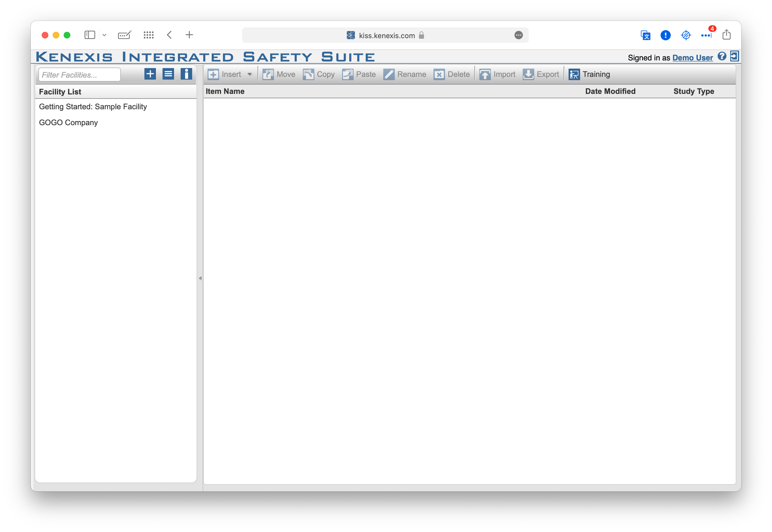This screenshot has height=532, width=772.
Task: Click the Export toolbar button
Action: coord(541,74)
